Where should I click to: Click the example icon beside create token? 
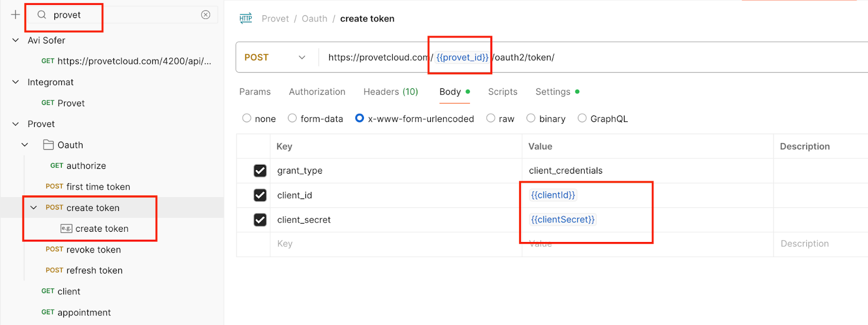66,228
